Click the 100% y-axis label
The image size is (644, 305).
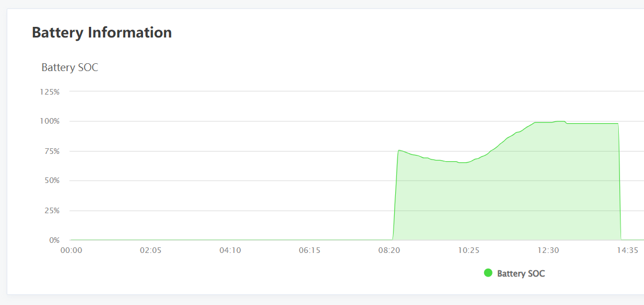tap(50, 121)
